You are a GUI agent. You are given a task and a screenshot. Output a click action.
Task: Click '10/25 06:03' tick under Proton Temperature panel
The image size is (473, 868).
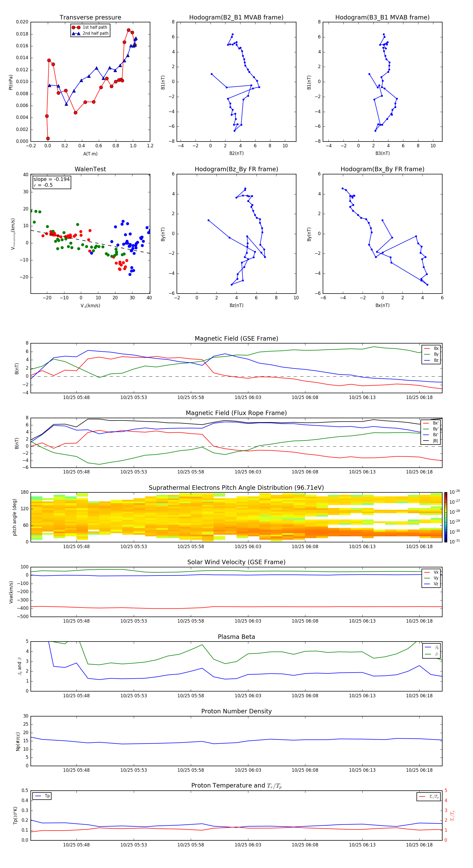[x=248, y=845]
